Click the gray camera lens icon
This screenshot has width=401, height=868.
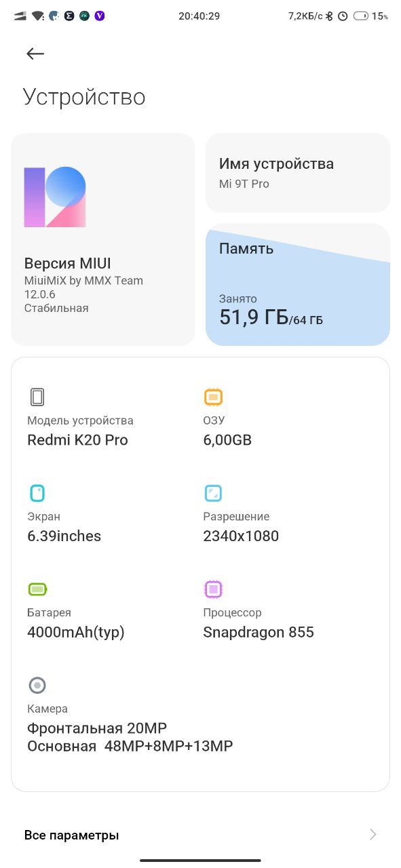coord(37,686)
